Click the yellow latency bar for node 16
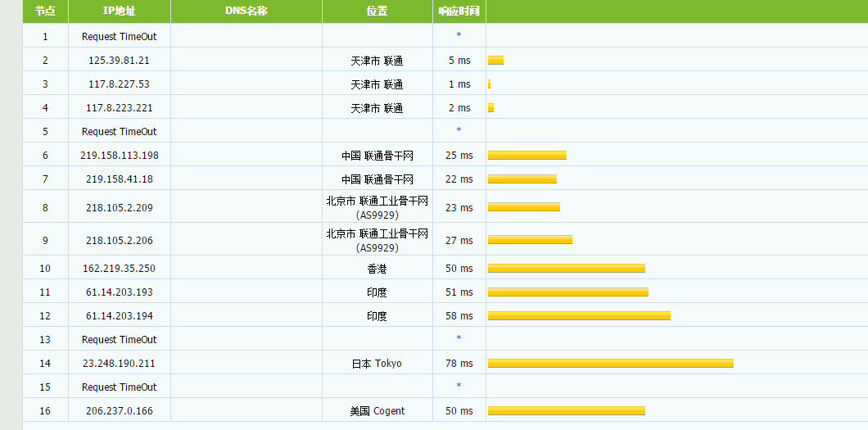The image size is (868, 430). click(567, 411)
